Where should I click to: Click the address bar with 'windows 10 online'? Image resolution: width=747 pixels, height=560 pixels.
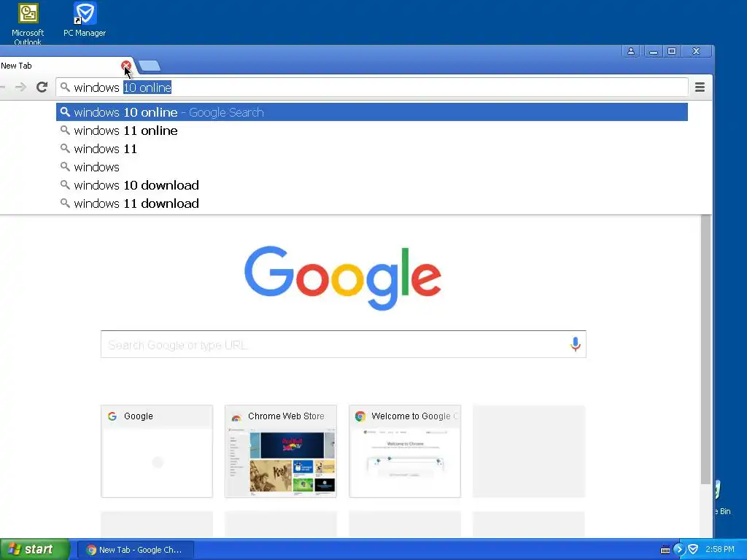tap(371, 87)
